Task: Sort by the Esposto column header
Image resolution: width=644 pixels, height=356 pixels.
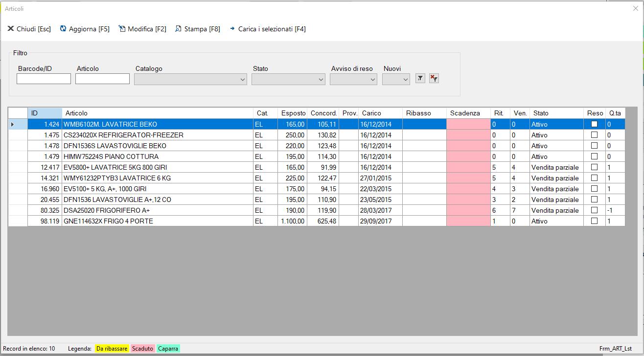Action: (x=292, y=113)
